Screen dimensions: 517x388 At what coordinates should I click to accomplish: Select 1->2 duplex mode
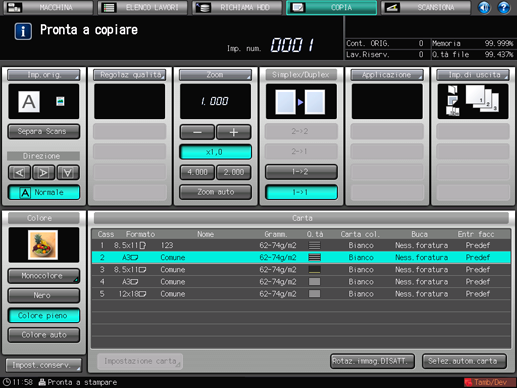coord(301,172)
